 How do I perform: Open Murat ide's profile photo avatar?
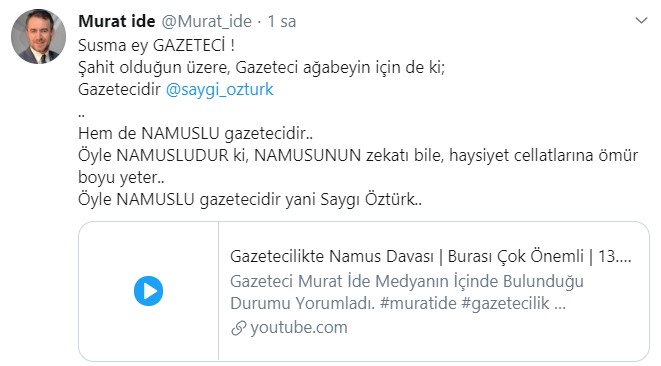pyautogui.click(x=38, y=37)
